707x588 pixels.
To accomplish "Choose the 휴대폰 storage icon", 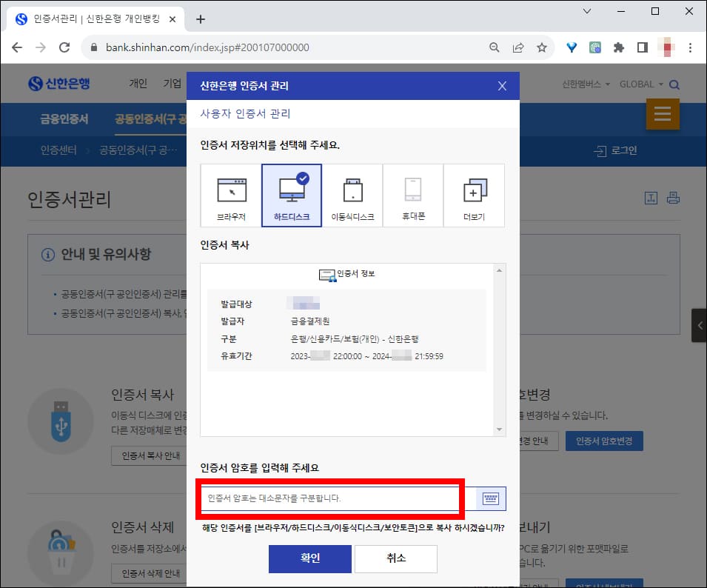I will point(413,195).
